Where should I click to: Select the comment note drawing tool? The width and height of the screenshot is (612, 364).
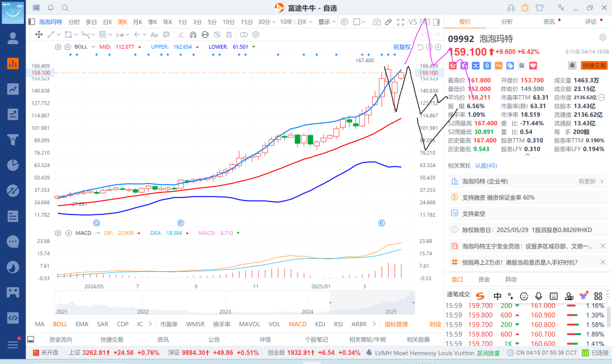167,35
